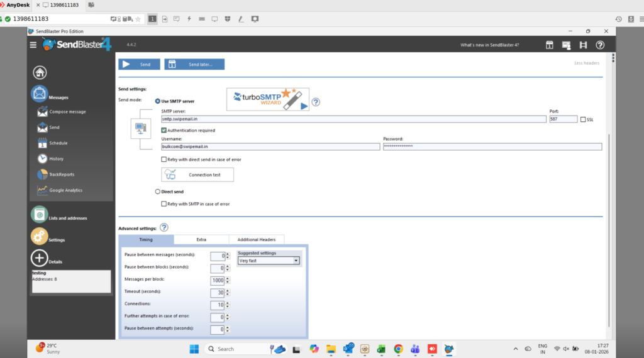Open the help question mark in header
Image resolution: width=644 pixels, height=358 pixels.
point(600,45)
